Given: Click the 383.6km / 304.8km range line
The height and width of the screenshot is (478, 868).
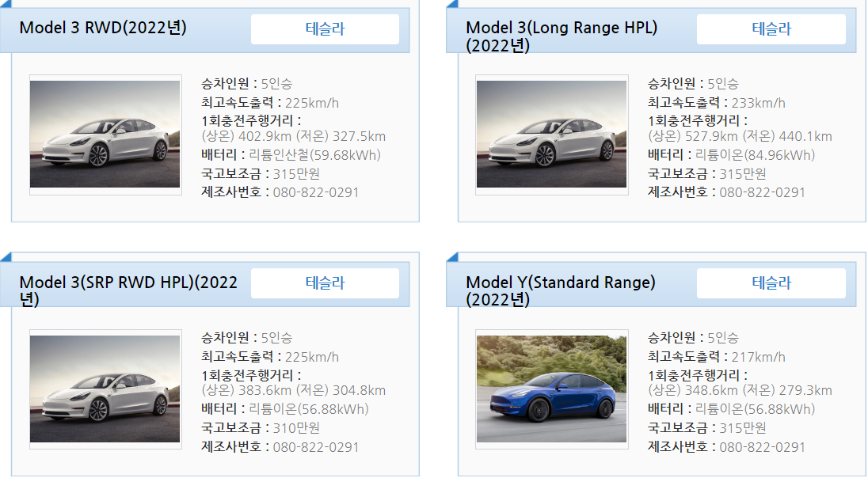Looking at the screenshot, I should (293, 391).
